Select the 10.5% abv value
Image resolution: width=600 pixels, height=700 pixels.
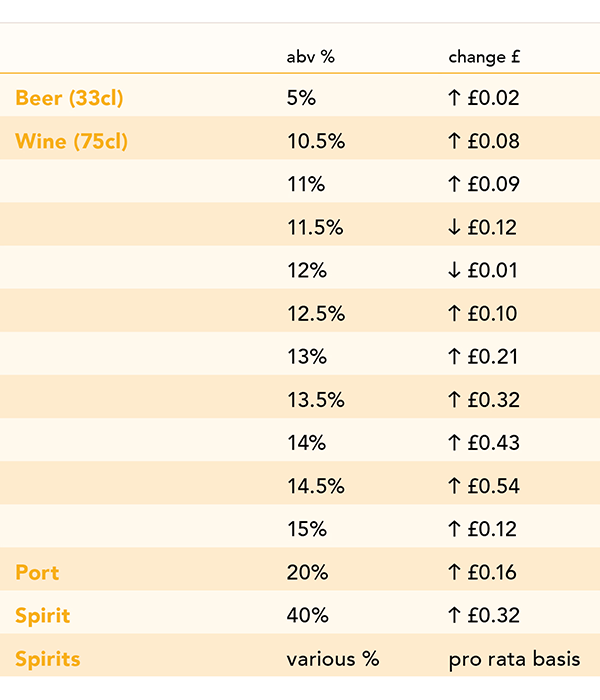tap(315, 141)
